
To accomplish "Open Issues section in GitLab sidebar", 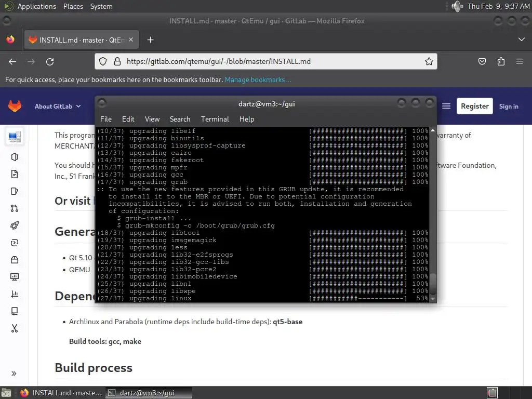I will (14, 191).
